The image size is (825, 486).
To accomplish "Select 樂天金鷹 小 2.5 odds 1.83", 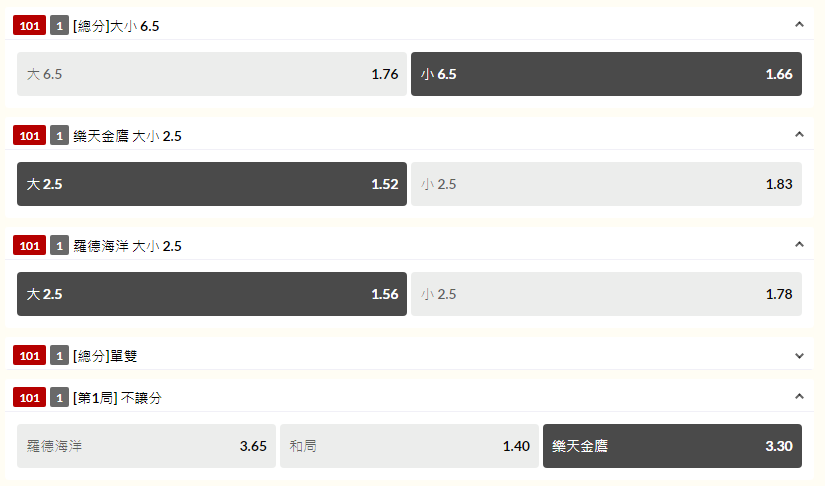I will tap(606, 184).
